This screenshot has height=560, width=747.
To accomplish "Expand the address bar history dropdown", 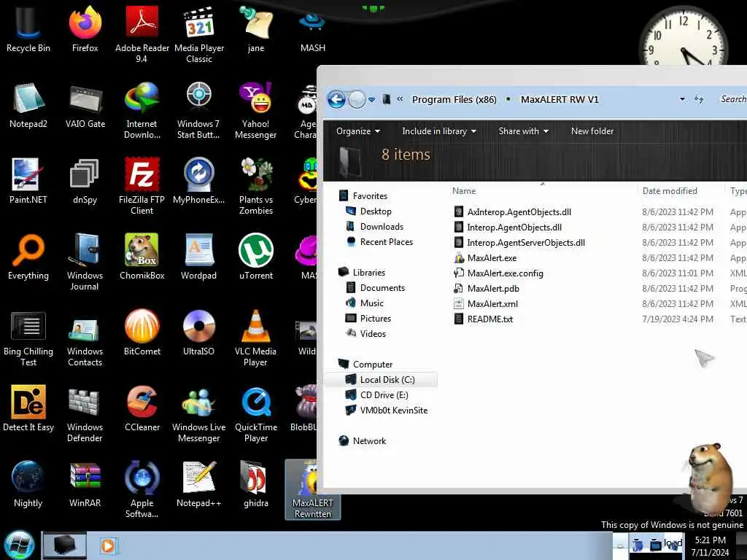I will (682, 99).
